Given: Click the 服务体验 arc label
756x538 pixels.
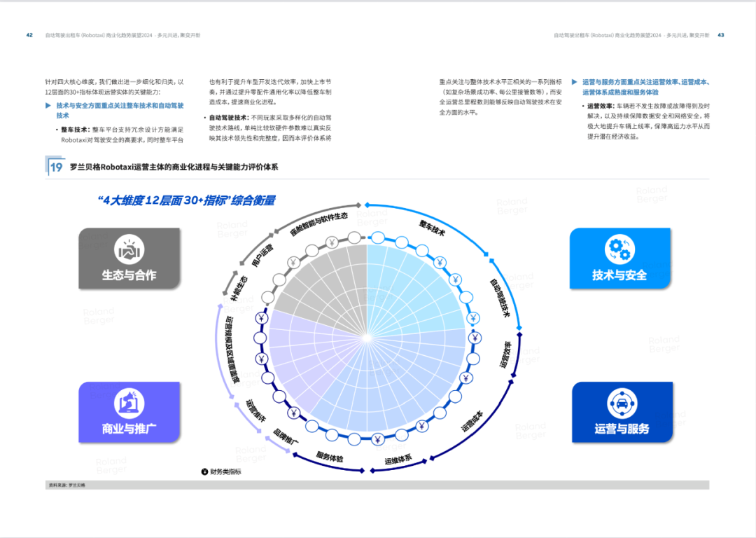Looking at the screenshot, I should [x=330, y=456].
